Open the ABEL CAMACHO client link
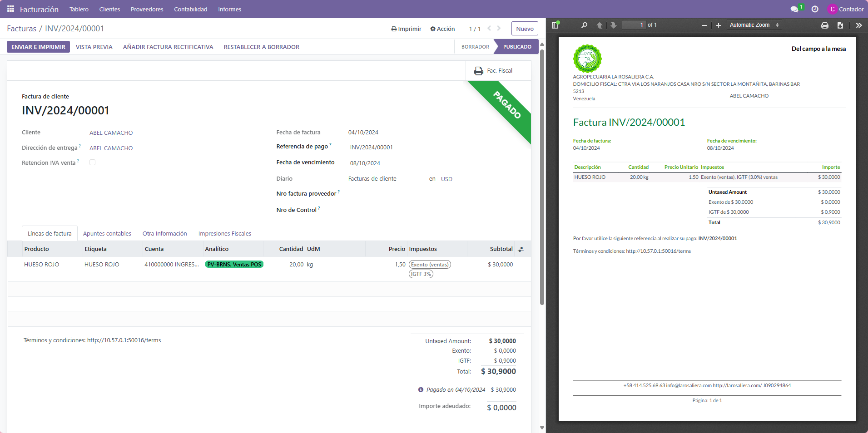Viewport: 868px width, 433px height. click(111, 133)
